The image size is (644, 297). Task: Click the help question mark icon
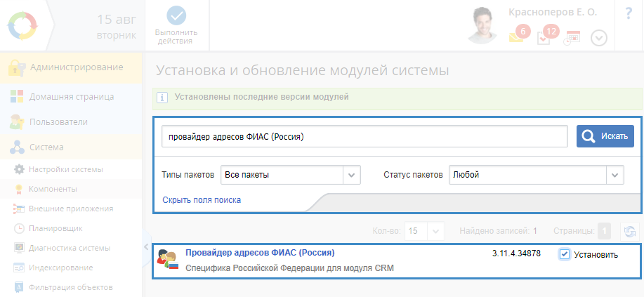(629, 14)
